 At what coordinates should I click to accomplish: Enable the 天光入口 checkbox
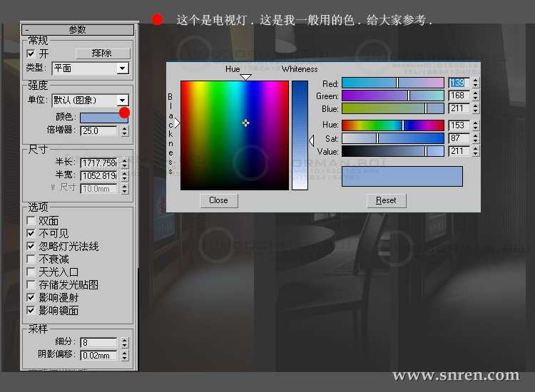(31, 272)
